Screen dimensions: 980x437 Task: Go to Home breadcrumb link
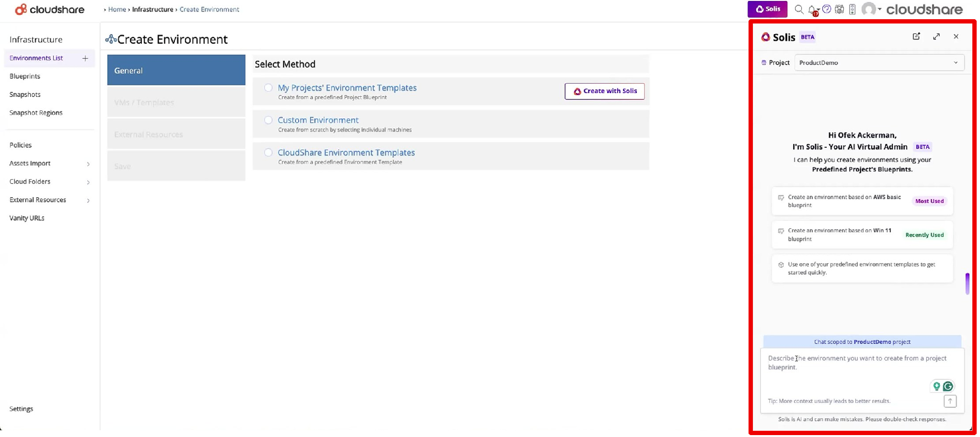pos(117,10)
